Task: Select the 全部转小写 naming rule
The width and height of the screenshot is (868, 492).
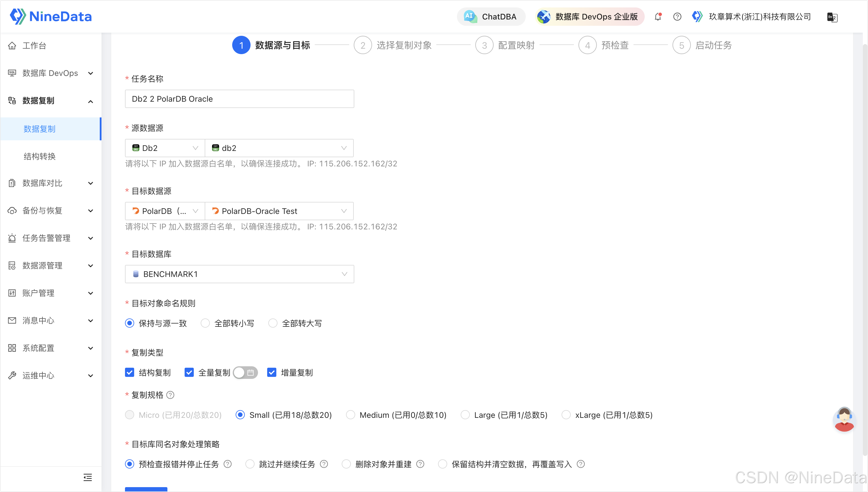Action: 205,323
